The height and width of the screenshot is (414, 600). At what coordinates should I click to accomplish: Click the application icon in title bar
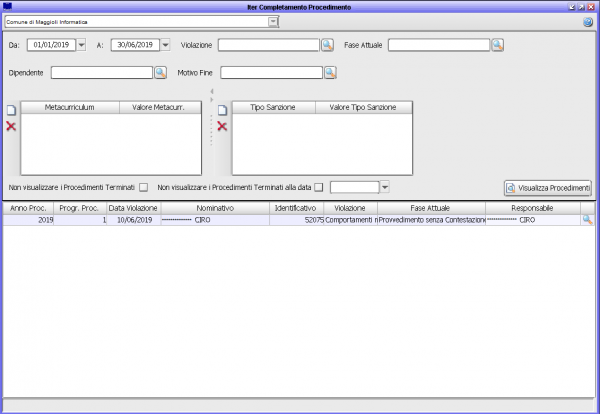[x=7, y=7]
